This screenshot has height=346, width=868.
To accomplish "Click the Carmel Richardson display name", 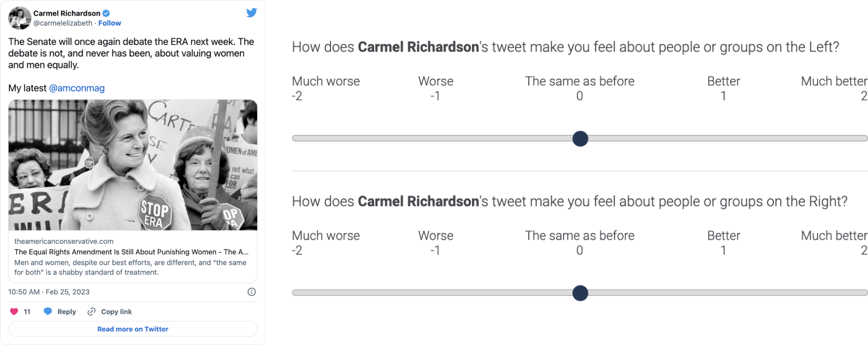I will tap(67, 14).
